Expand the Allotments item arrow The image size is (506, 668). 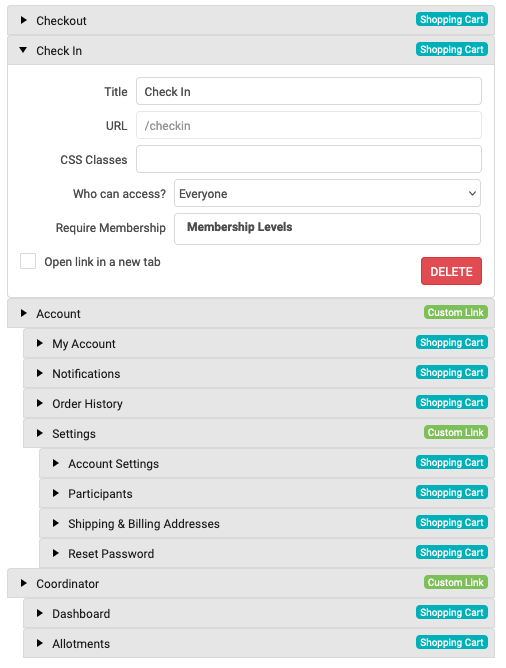(x=40, y=643)
